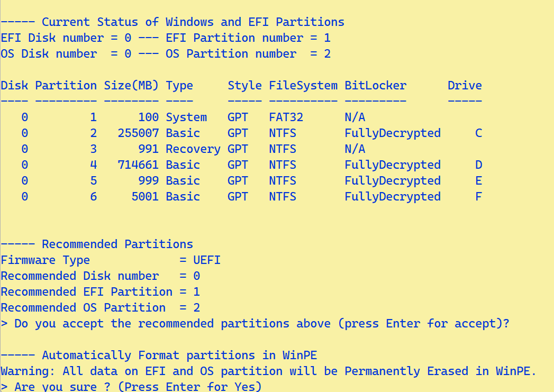Screen dimensions: 554x392
Task: Select the 'Recovery' partition type text
Action: (x=193, y=149)
